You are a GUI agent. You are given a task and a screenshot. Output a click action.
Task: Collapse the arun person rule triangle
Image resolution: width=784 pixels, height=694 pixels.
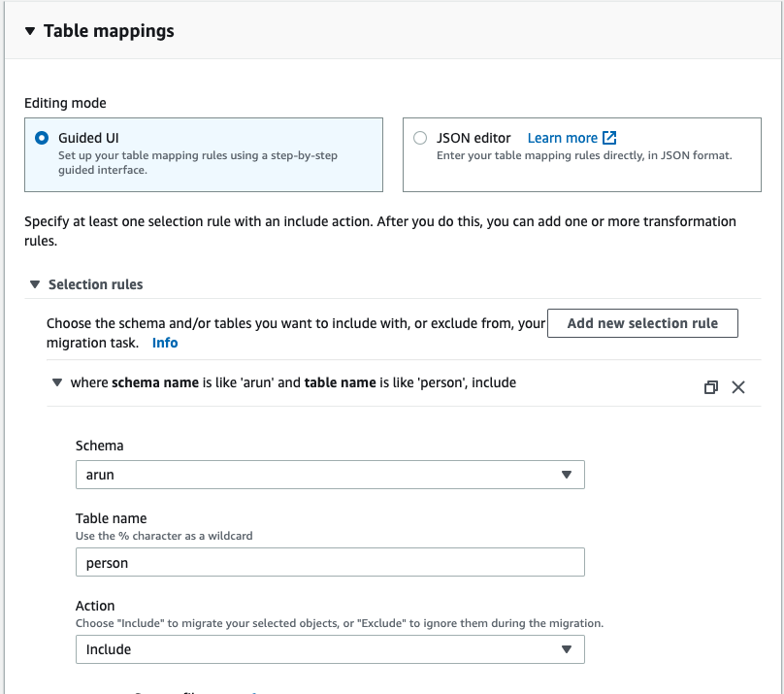(56, 382)
